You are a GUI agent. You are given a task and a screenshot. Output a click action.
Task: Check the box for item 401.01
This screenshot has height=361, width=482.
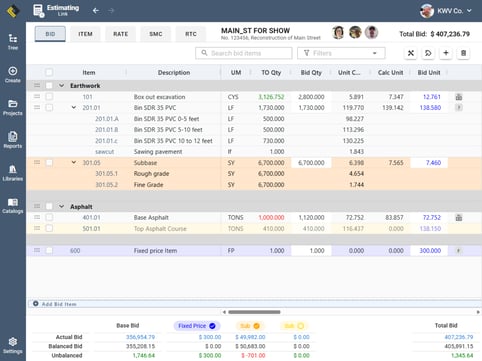click(49, 217)
